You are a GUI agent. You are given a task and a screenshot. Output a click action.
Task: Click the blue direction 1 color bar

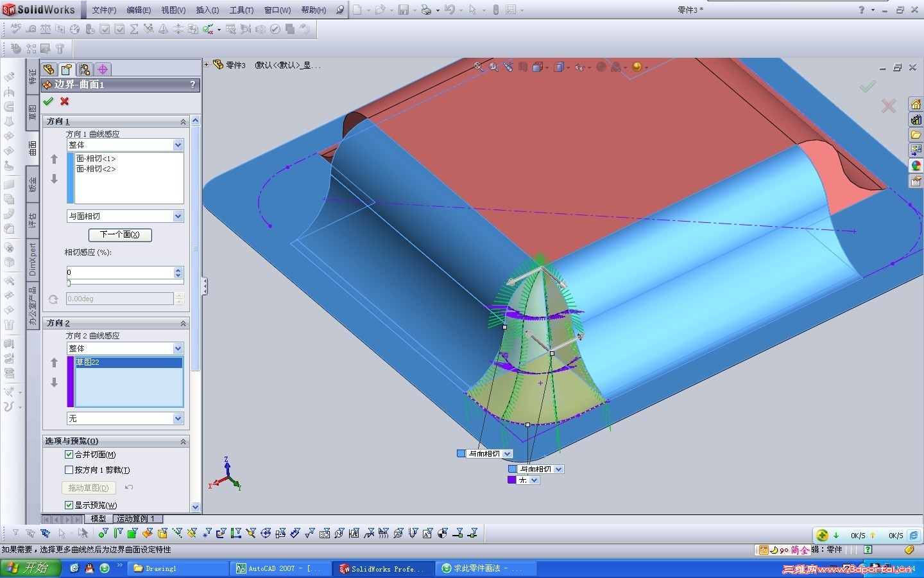coord(71,179)
